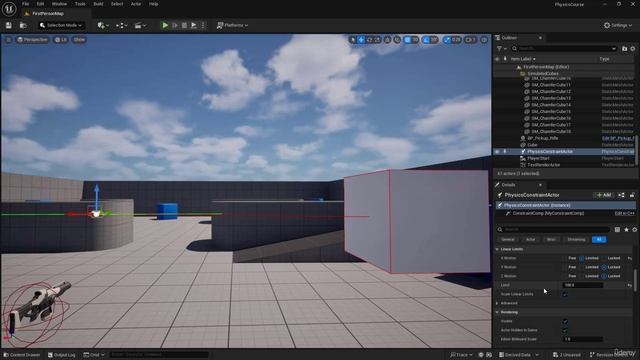Open the Platforms dropdown
This screenshot has width=640, height=360.
(232, 25)
